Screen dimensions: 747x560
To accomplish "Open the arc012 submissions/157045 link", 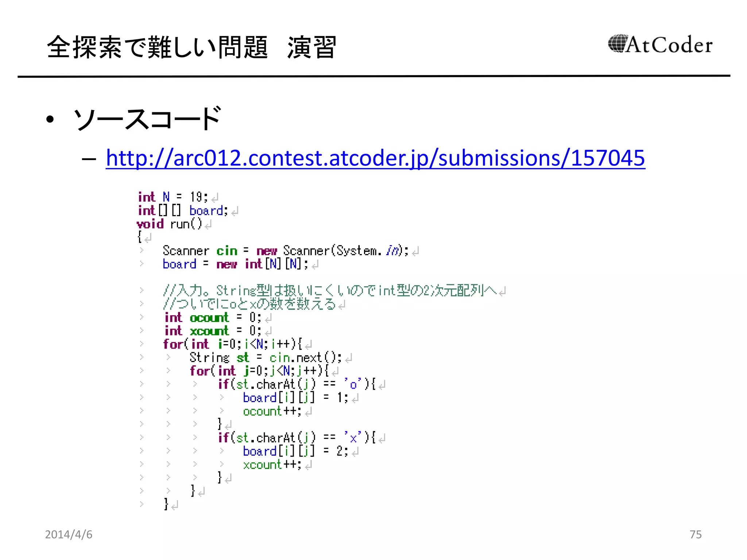I will pos(375,158).
